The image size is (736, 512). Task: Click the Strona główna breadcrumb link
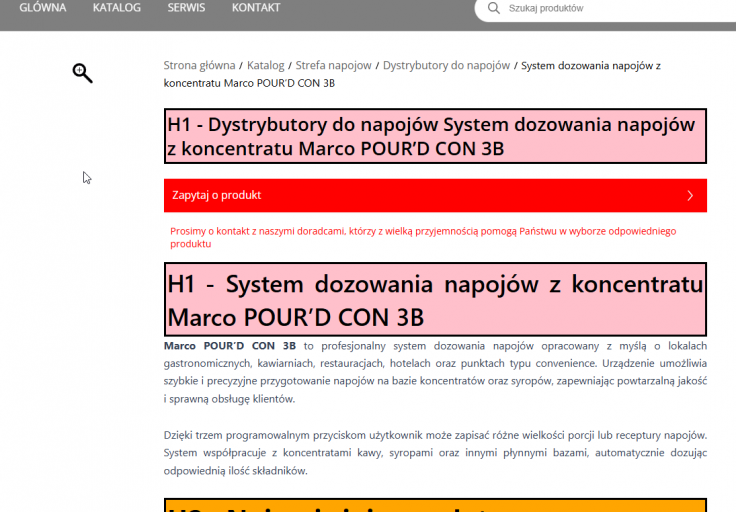tap(199, 65)
